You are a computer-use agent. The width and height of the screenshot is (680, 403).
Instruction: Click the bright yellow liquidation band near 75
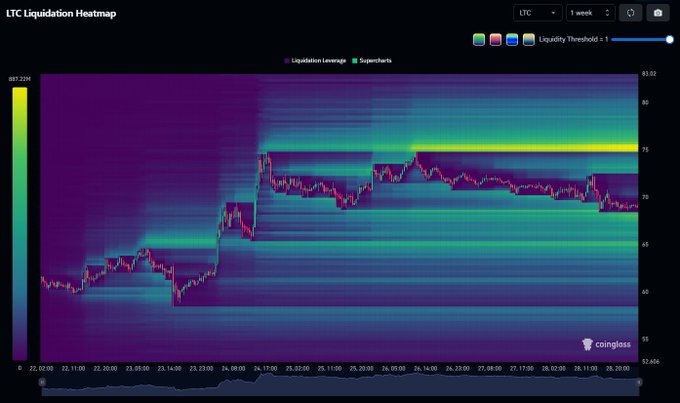pos(525,148)
